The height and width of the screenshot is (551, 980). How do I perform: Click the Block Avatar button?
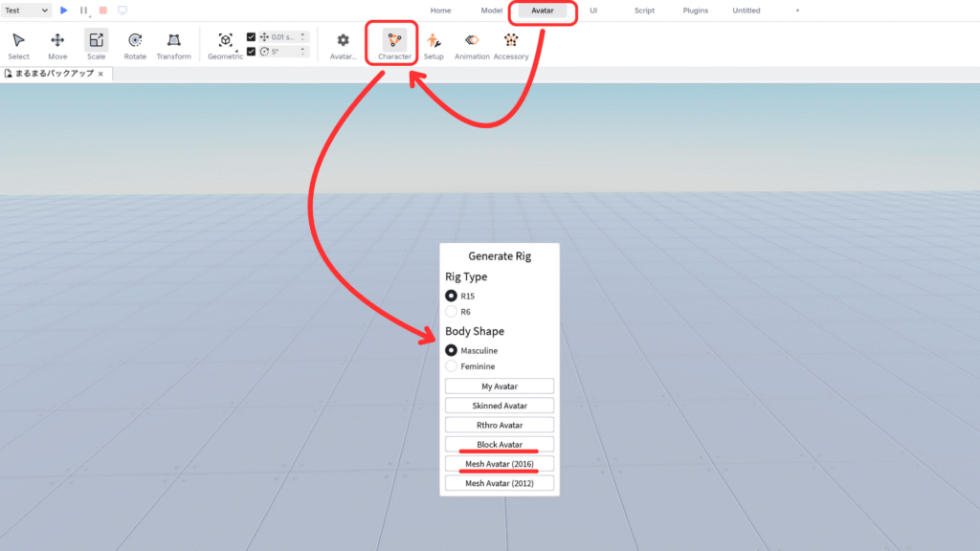pyautogui.click(x=500, y=444)
